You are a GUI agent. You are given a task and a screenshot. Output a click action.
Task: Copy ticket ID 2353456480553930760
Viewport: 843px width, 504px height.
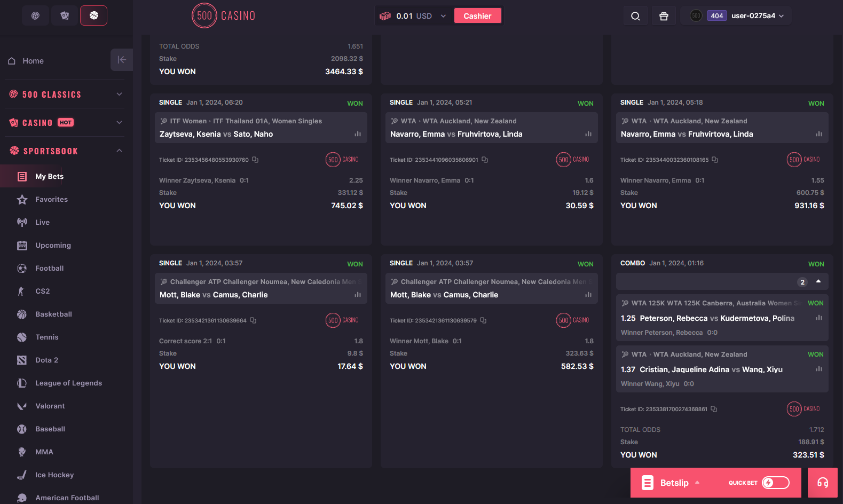[x=255, y=160]
